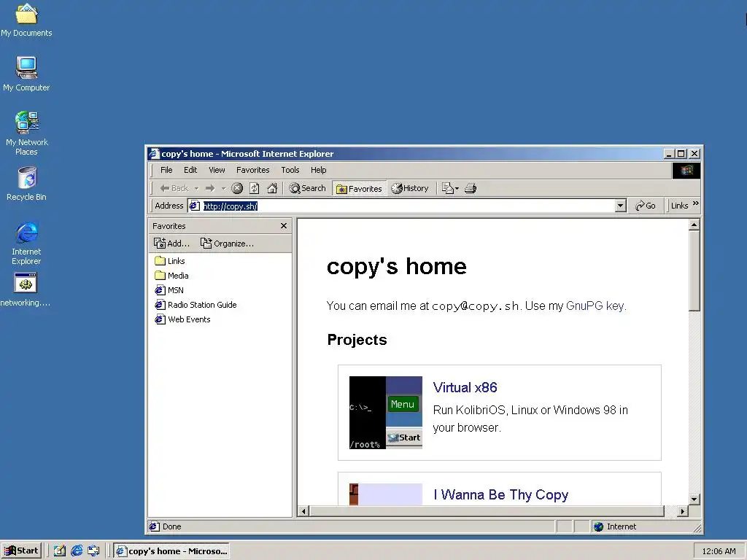Image resolution: width=747 pixels, height=560 pixels.
Task: Open the File menu
Action: coord(166,170)
